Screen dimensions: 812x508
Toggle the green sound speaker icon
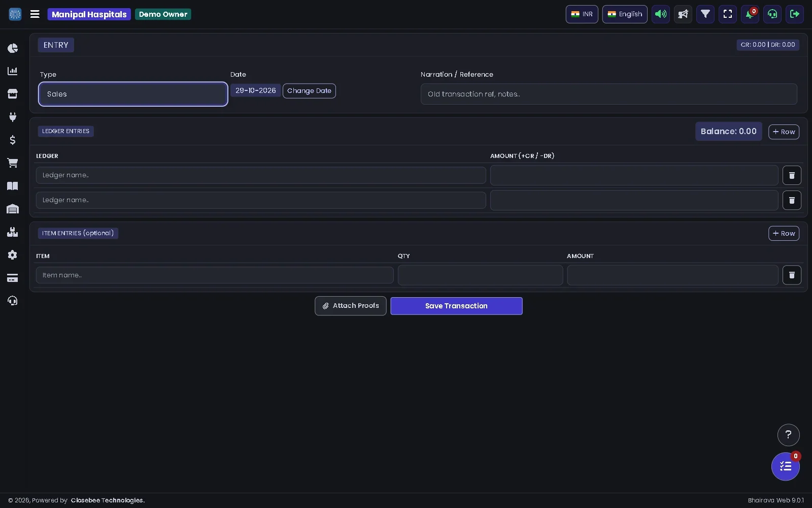(661, 14)
